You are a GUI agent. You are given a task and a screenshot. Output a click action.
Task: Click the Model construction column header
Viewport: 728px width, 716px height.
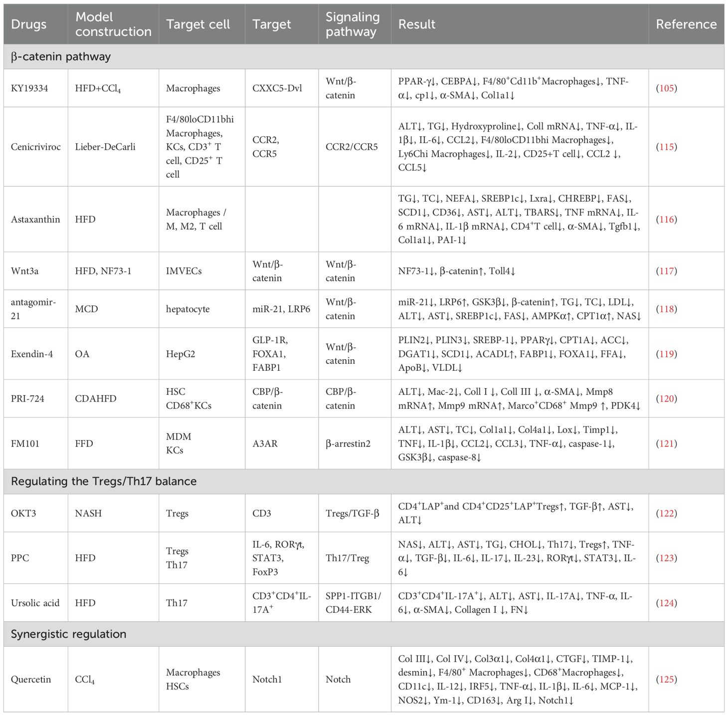coord(113,24)
